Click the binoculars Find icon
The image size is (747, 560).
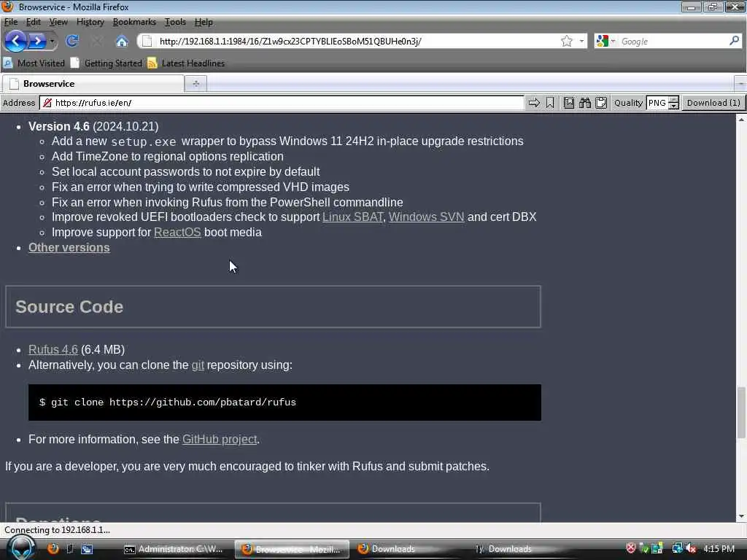(585, 103)
